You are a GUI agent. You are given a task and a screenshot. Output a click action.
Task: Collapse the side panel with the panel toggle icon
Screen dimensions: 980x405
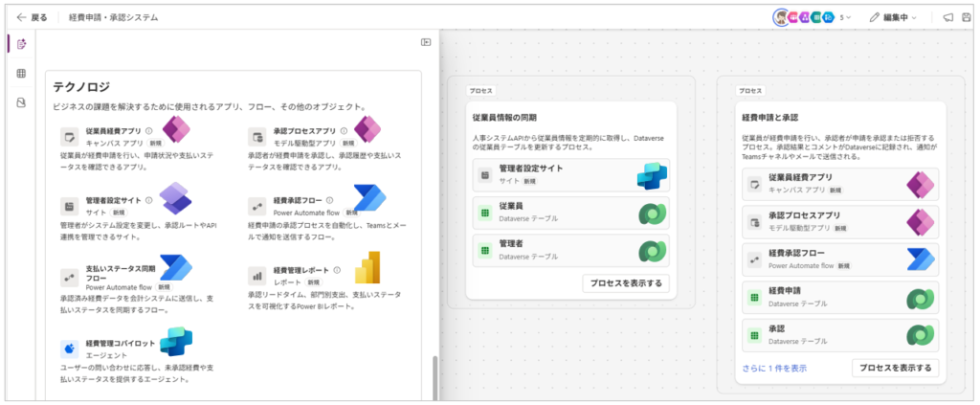coord(426,42)
